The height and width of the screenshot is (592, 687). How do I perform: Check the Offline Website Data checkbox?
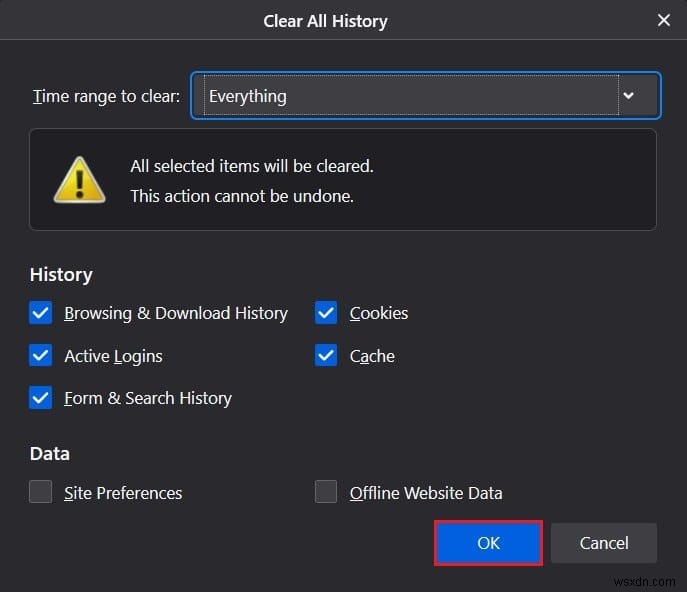326,492
